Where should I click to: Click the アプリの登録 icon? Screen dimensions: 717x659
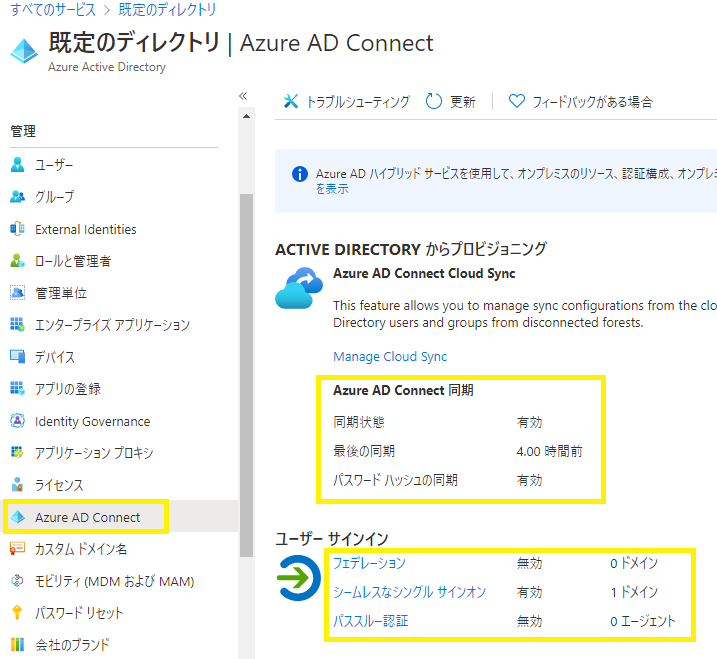pyautogui.click(x=17, y=389)
